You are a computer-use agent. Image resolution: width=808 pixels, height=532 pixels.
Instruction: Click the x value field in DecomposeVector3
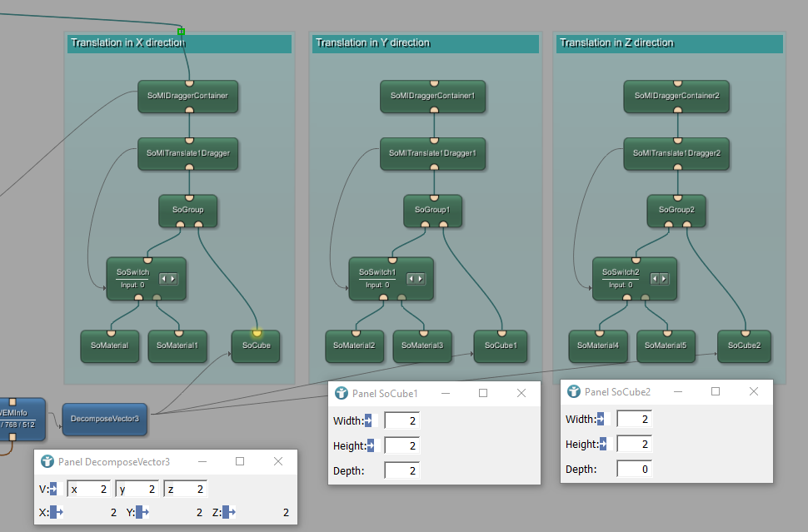[89, 489]
